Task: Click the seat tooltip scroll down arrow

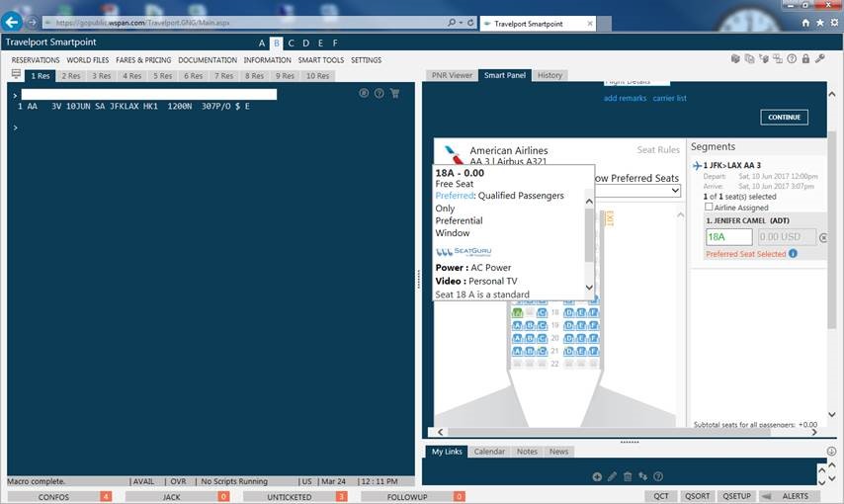Action: [589, 288]
